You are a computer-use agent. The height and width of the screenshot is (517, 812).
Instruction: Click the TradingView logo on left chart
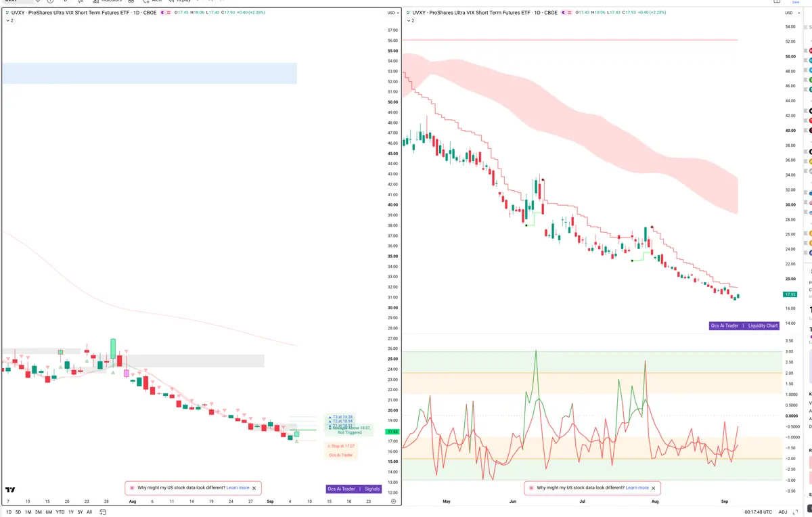[10, 489]
